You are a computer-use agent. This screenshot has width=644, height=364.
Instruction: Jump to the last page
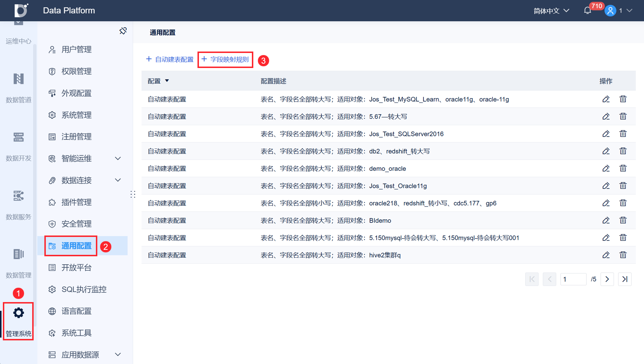[x=625, y=279]
